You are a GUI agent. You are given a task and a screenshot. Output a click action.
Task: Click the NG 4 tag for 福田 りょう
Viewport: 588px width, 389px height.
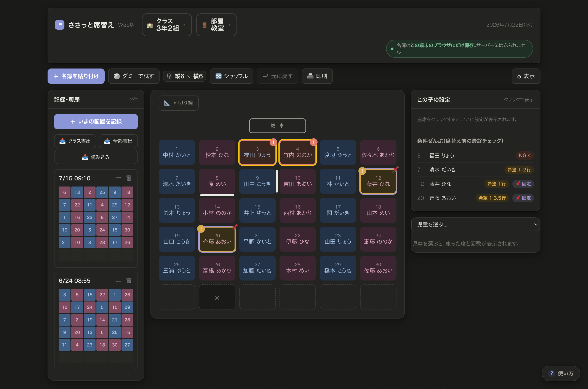pos(525,156)
